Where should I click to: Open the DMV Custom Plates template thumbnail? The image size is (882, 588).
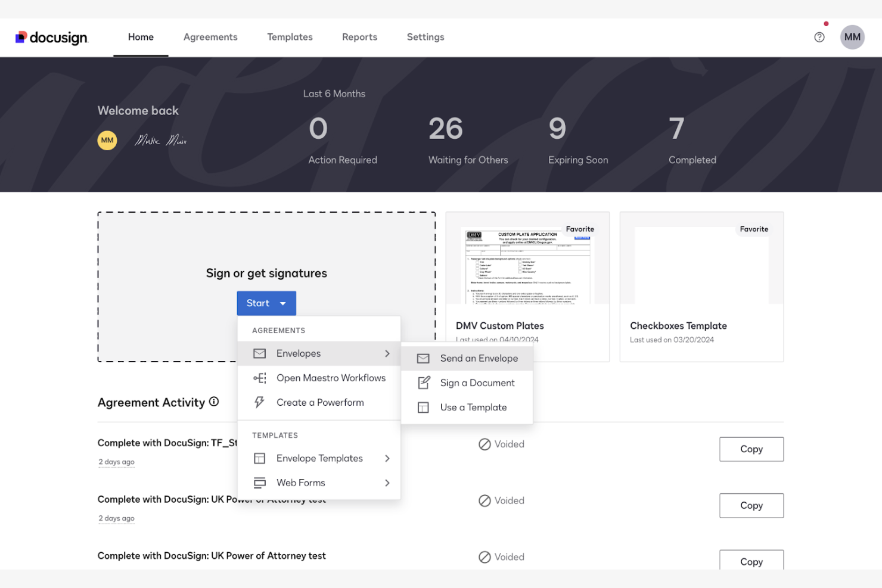click(x=527, y=265)
